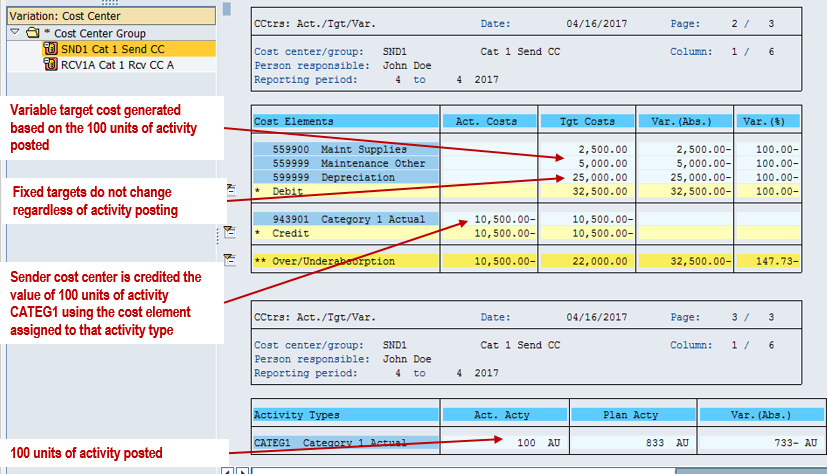Click the Cost Center Group folder icon
This screenshot has height=474, width=827.
31,33
